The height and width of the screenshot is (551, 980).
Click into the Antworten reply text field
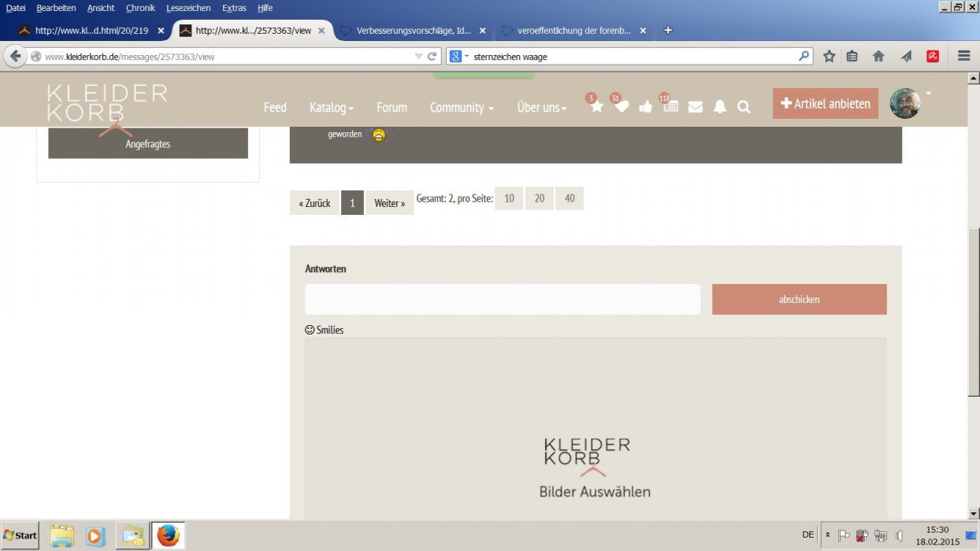[x=502, y=299]
